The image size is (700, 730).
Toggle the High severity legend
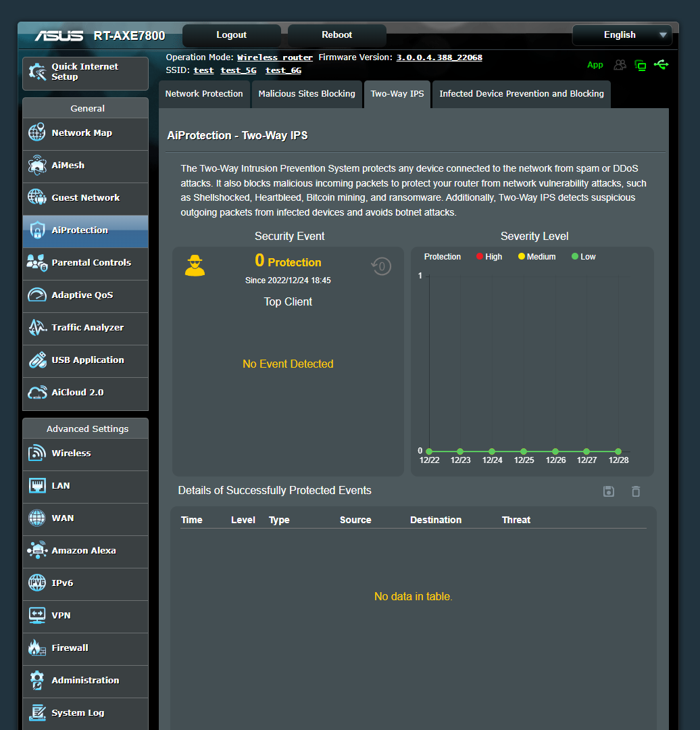point(489,257)
